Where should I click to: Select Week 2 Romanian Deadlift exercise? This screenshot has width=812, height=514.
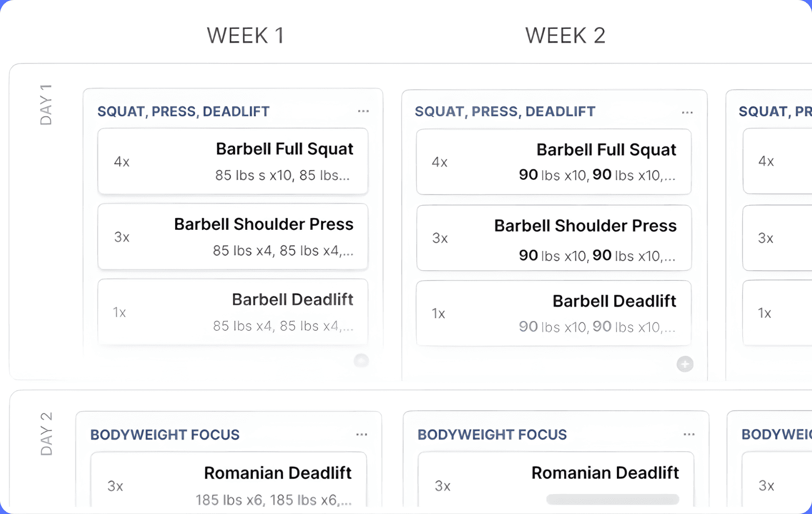(x=556, y=481)
